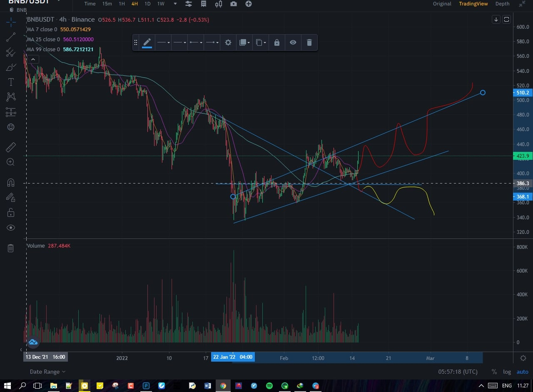533x392 pixels.
Task: Open the first line style dropdown in floating toolbar
Action: pos(163,42)
